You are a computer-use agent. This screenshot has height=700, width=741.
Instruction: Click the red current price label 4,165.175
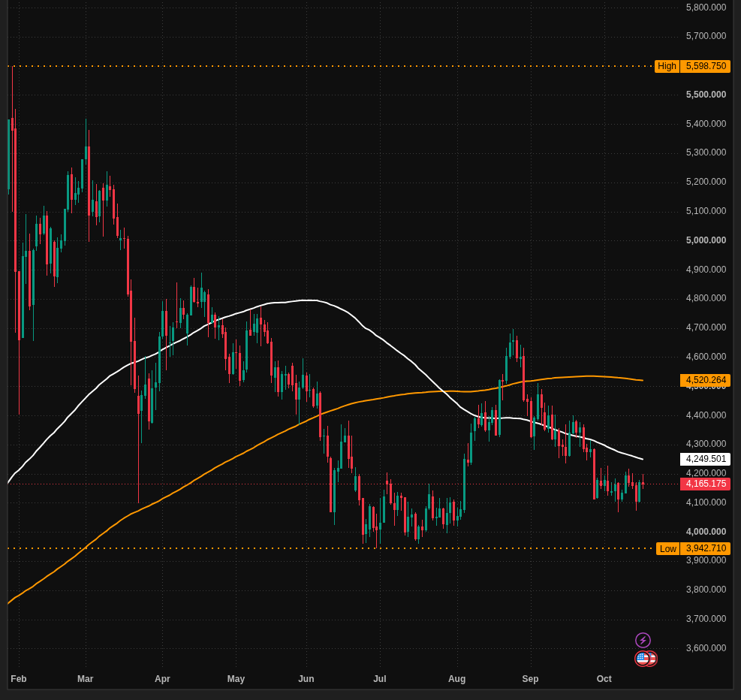706,484
